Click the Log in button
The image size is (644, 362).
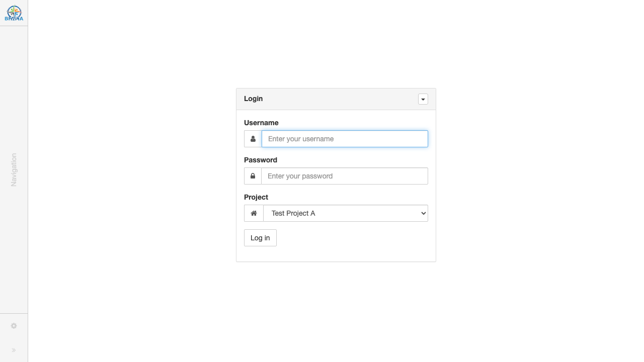260,238
